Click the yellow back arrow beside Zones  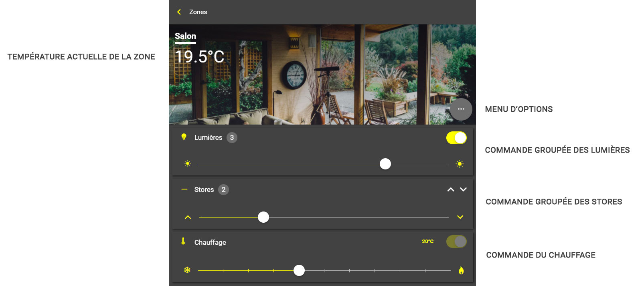coord(179,12)
